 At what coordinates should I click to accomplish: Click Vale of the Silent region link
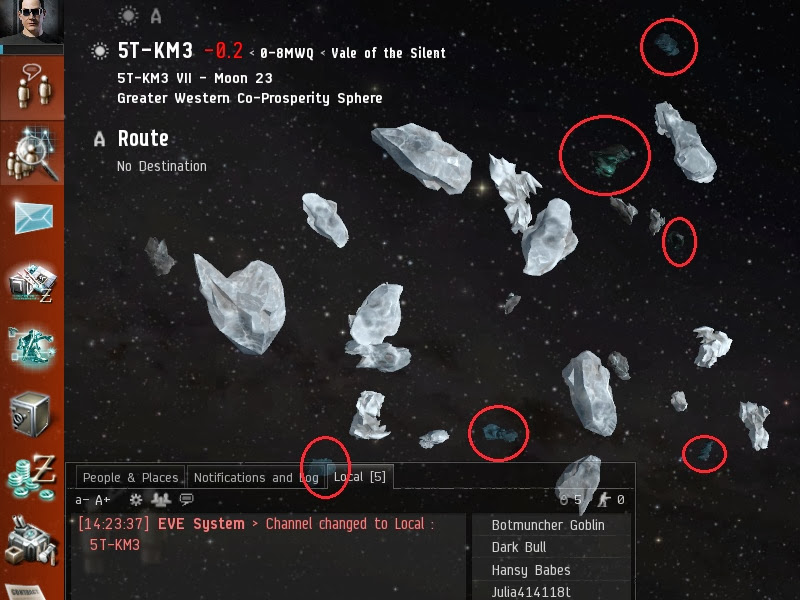[x=388, y=53]
